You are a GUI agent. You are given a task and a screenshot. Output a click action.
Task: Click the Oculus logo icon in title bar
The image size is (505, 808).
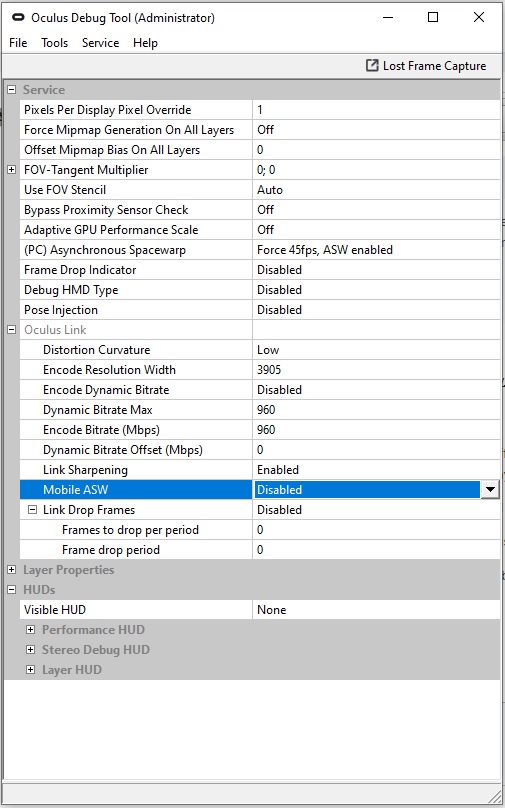[x=18, y=18]
